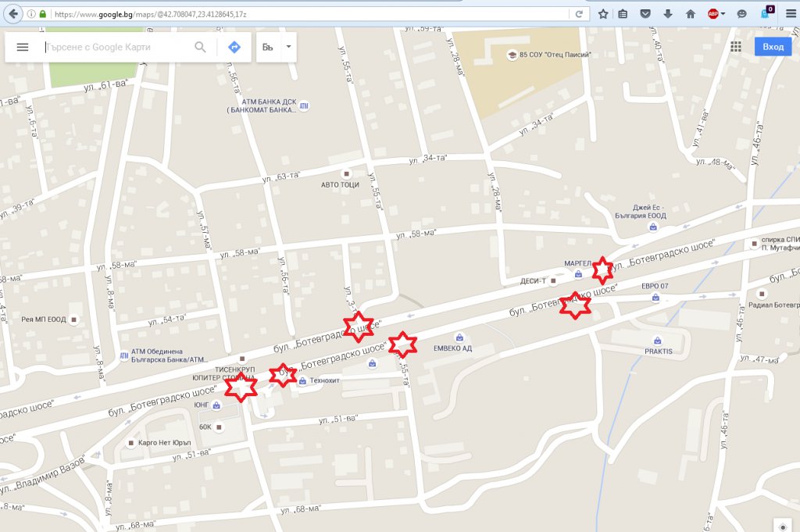Viewport: 800px width, 532px height.
Task: Expand the Adblock Plus dropdown arrow
Action: 723,14
